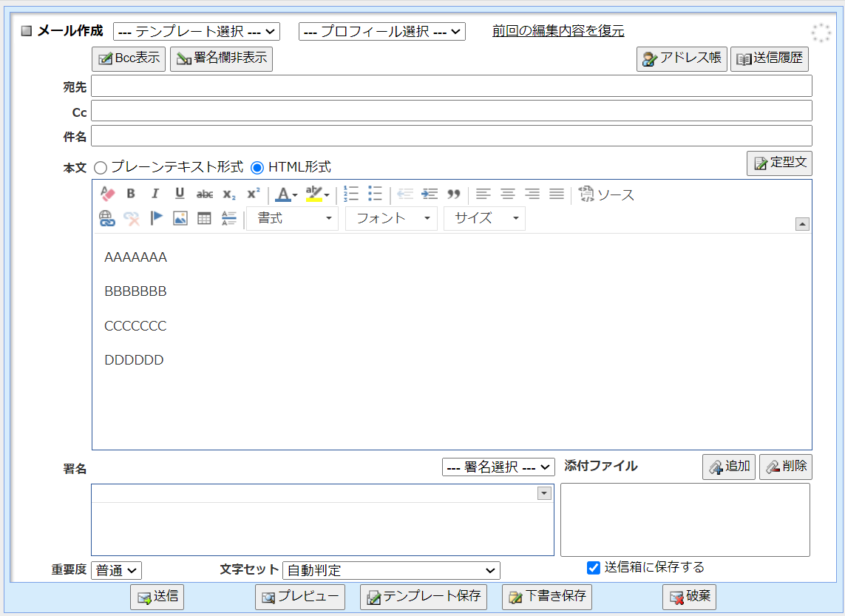Viewport: 845px width, 616px height.
Task: Toggle italic formatting
Action: 155,194
